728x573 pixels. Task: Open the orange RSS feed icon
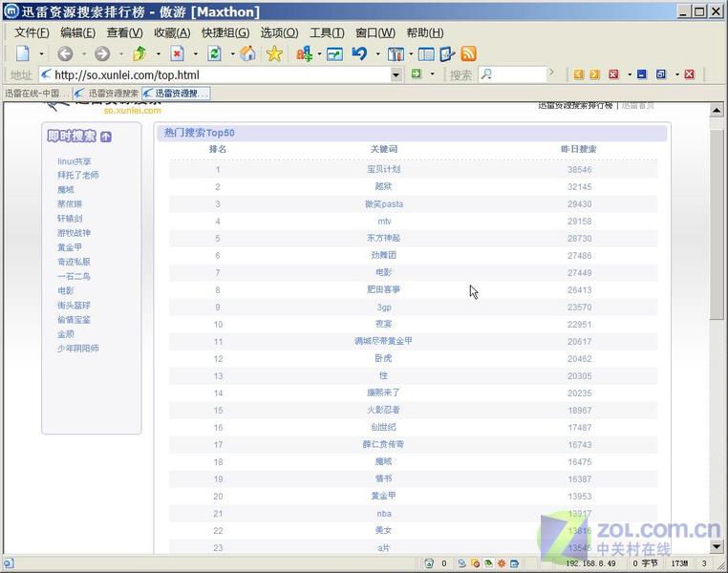468,53
